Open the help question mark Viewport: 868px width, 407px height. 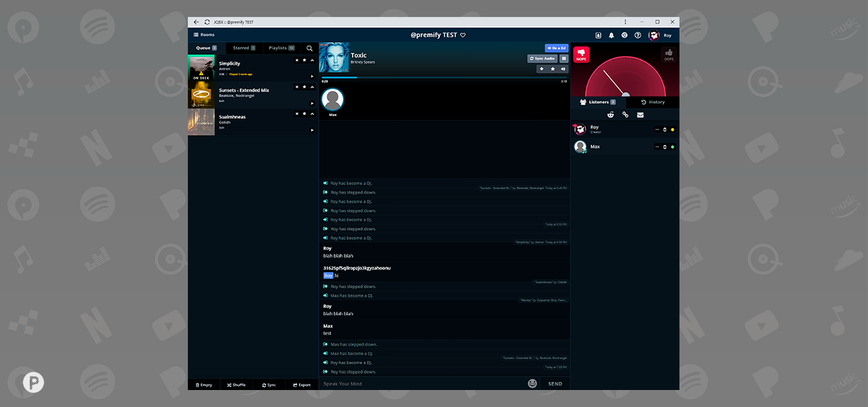click(637, 35)
